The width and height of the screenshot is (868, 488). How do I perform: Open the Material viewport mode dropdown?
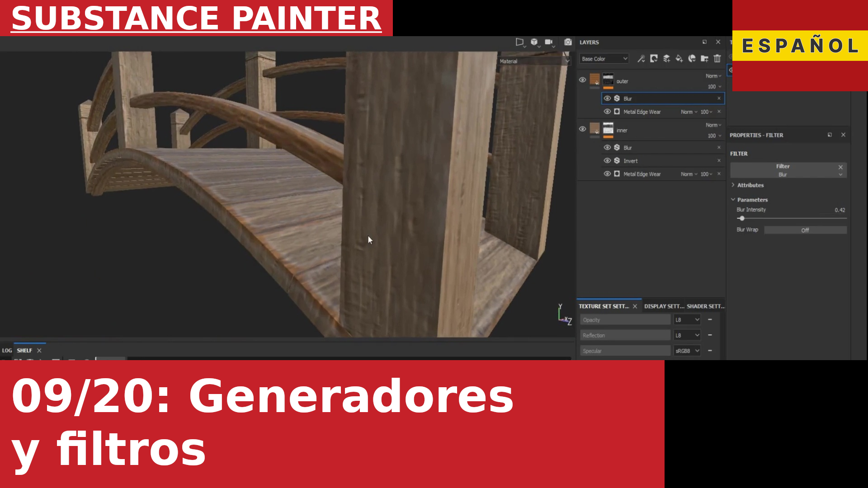(534, 61)
